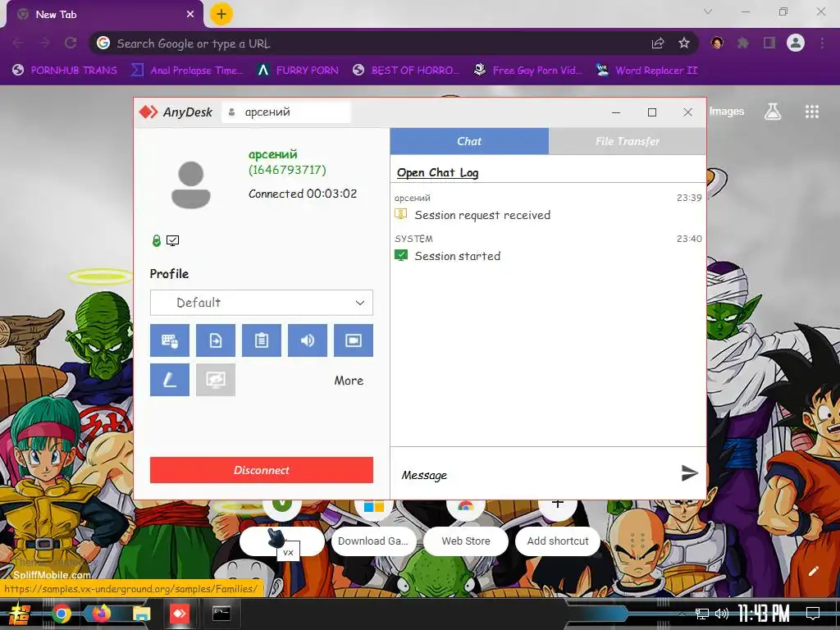The image size is (840, 630).
Task: Open Google apps grid icon
Action: coord(812,112)
